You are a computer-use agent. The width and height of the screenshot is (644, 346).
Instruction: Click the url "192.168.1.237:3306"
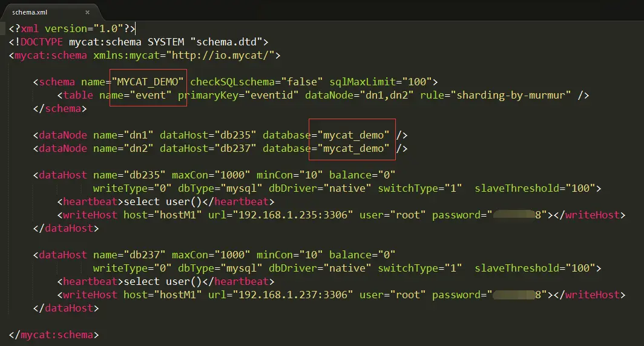coord(292,295)
